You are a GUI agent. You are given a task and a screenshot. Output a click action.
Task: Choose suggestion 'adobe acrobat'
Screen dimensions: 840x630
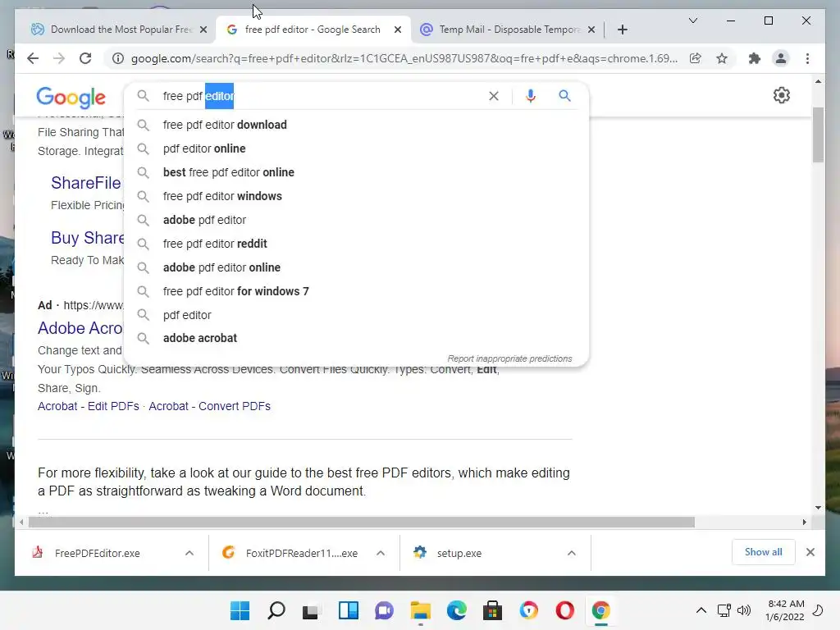tap(356, 338)
